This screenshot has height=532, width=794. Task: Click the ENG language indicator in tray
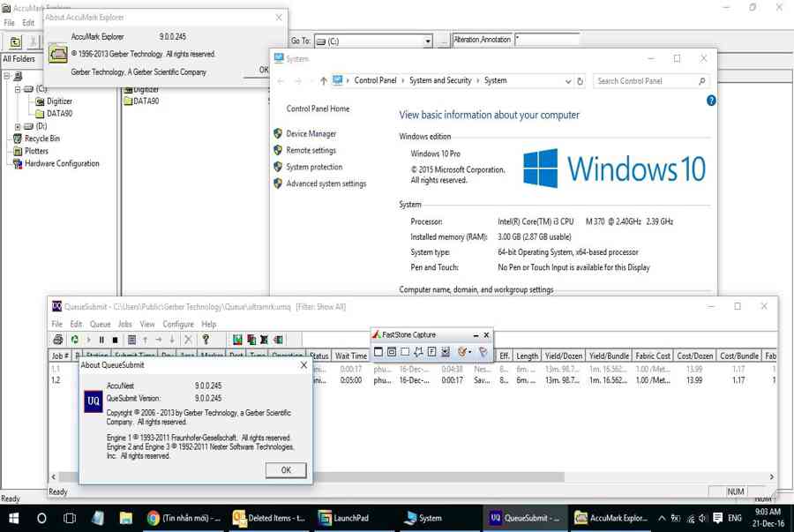point(735,518)
